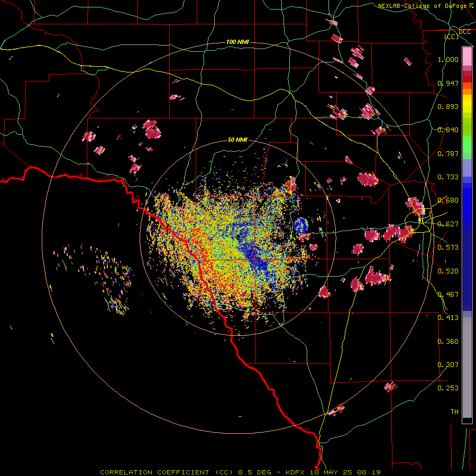Screen dimensions: 476x476
Task: Click the DCC product label above the color bar
Action: tap(464, 32)
